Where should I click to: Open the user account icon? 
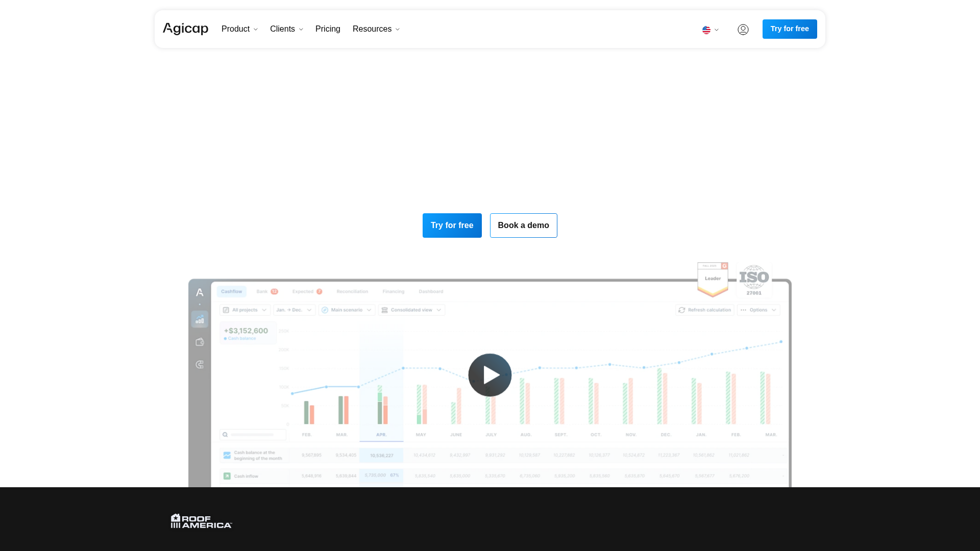coord(743,30)
